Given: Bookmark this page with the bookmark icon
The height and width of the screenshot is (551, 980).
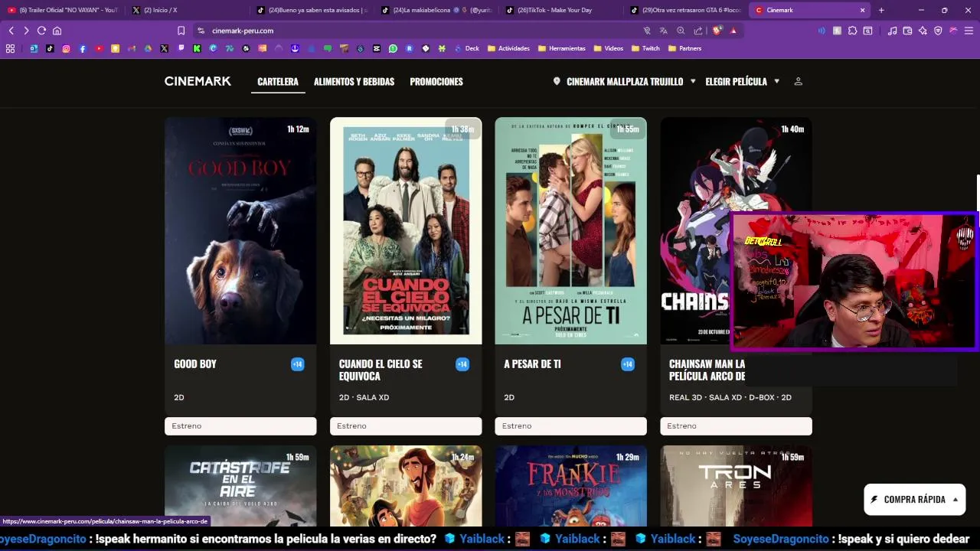Looking at the screenshot, I should coord(181,31).
